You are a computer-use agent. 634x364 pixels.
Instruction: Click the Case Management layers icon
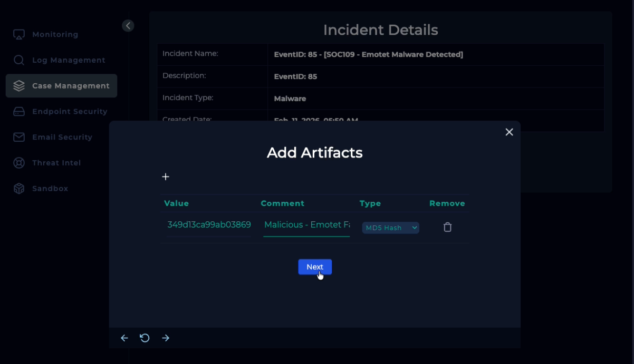(x=19, y=86)
